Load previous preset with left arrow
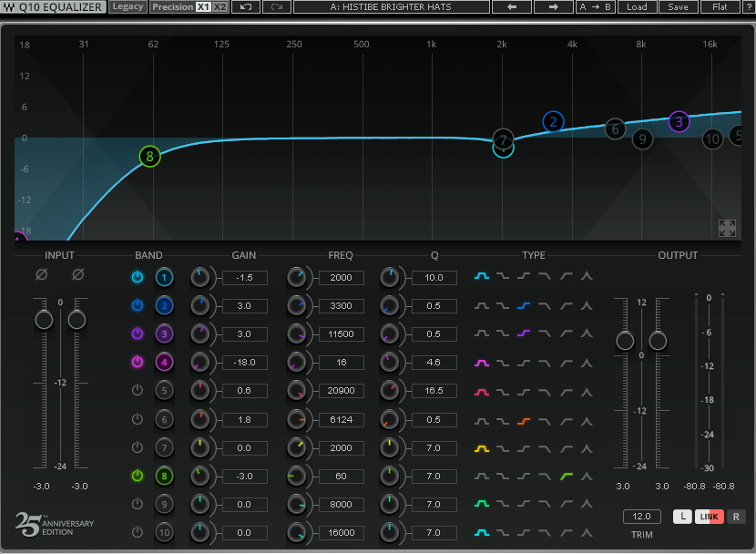Image resolution: width=756 pixels, height=554 pixels. (512, 6)
